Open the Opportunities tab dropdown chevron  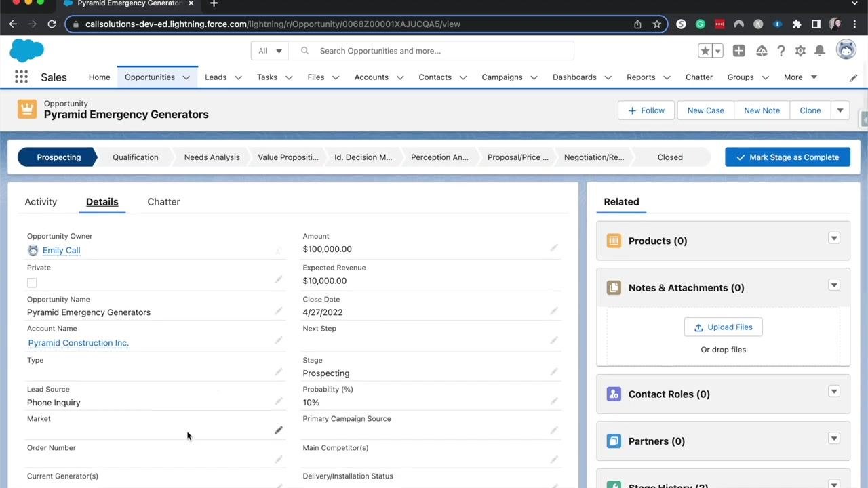[186, 77]
